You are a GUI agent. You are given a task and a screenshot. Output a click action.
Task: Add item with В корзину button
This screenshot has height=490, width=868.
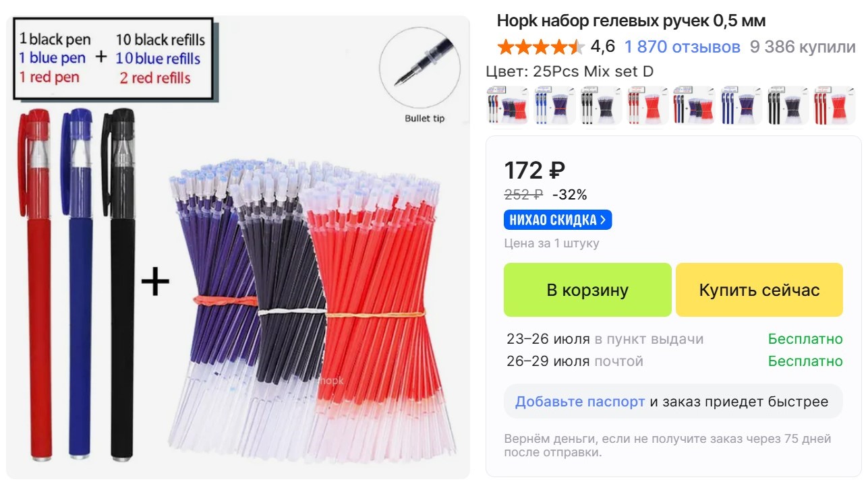(587, 290)
